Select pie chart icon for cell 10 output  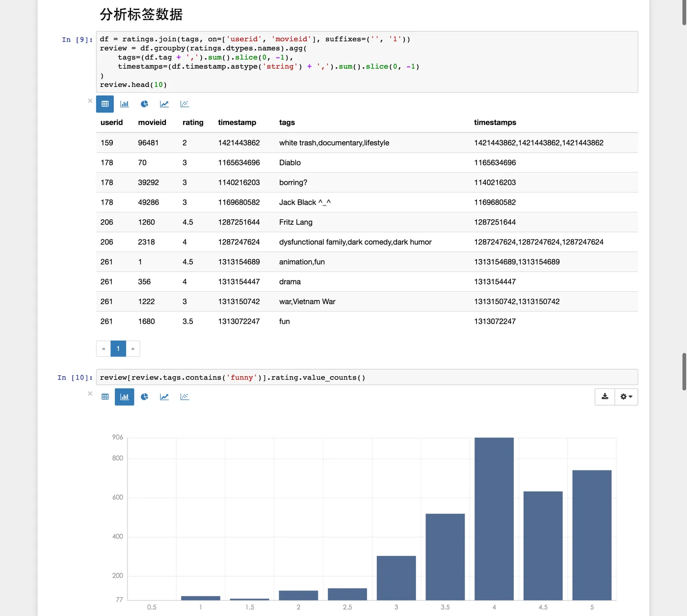point(144,397)
